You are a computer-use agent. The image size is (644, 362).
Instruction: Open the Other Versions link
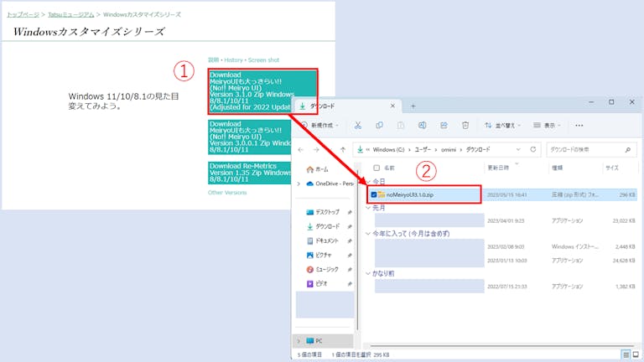tap(227, 193)
